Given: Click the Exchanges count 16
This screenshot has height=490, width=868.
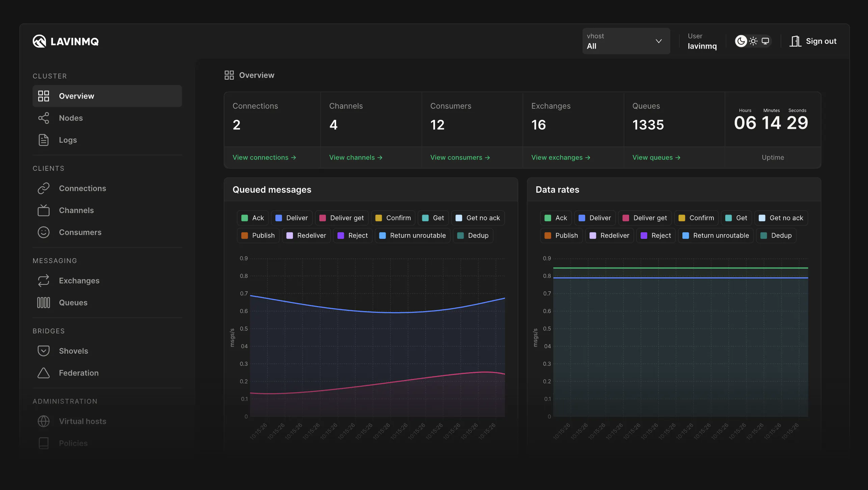Looking at the screenshot, I should 539,125.
